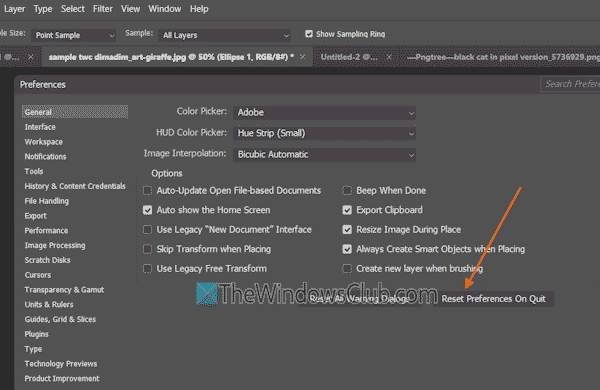600x390 pixels.
Task: Expand the Point Sample size dropdown
Action: [x=73, y=35]
